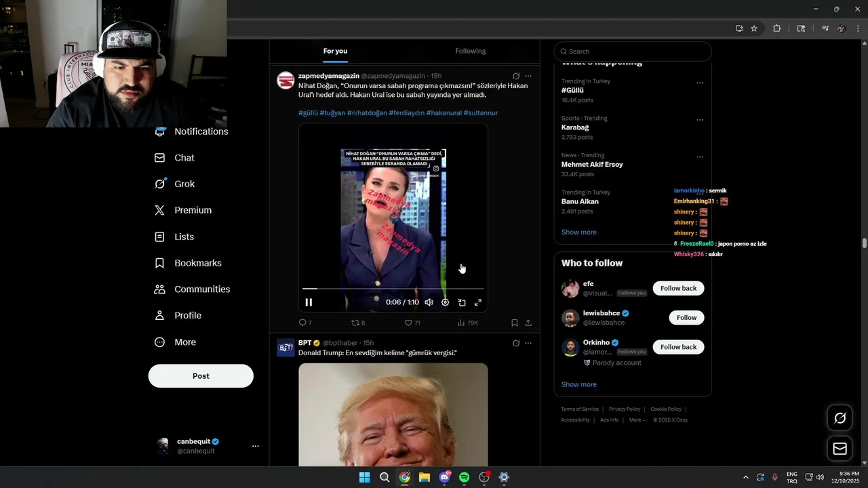This screenshot has height=488, width=868.
Task: Bookmark this page with star icon
Action: 754,28
